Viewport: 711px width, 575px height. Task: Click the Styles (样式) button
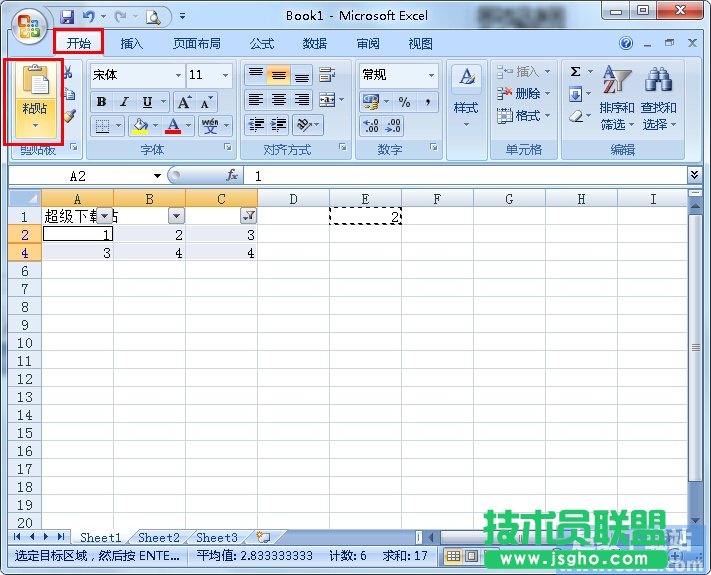coord(466,95)
